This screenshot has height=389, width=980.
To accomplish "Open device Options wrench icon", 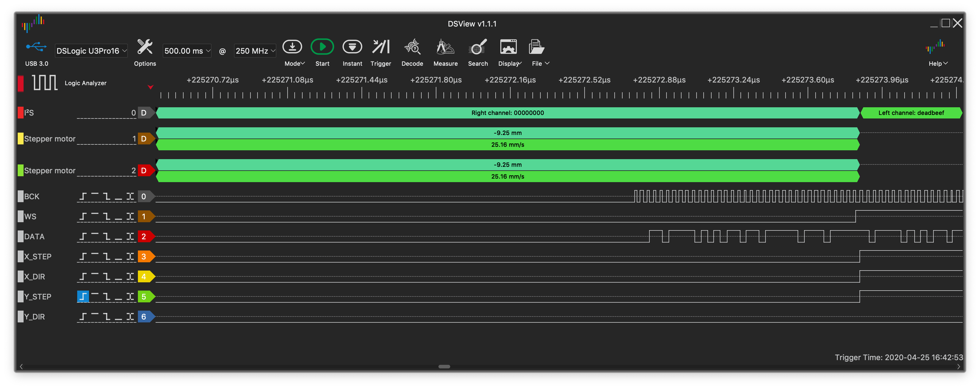I will [x=145, y=47].
